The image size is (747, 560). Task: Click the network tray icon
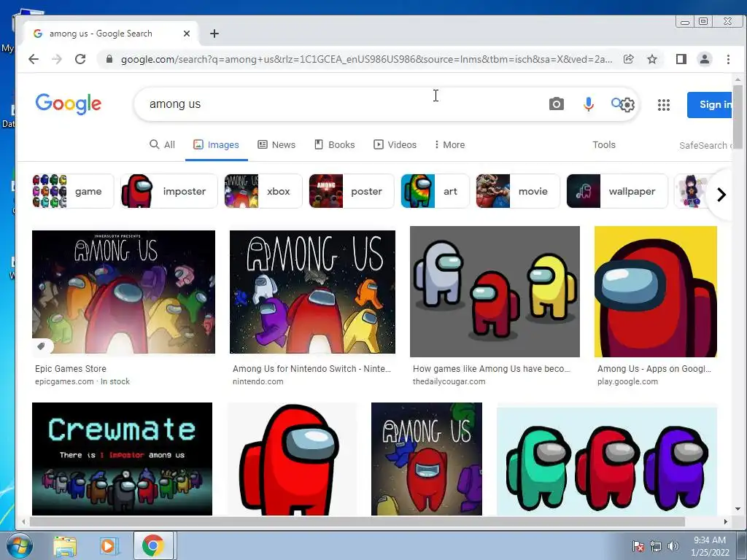click(x=656, y=546)
